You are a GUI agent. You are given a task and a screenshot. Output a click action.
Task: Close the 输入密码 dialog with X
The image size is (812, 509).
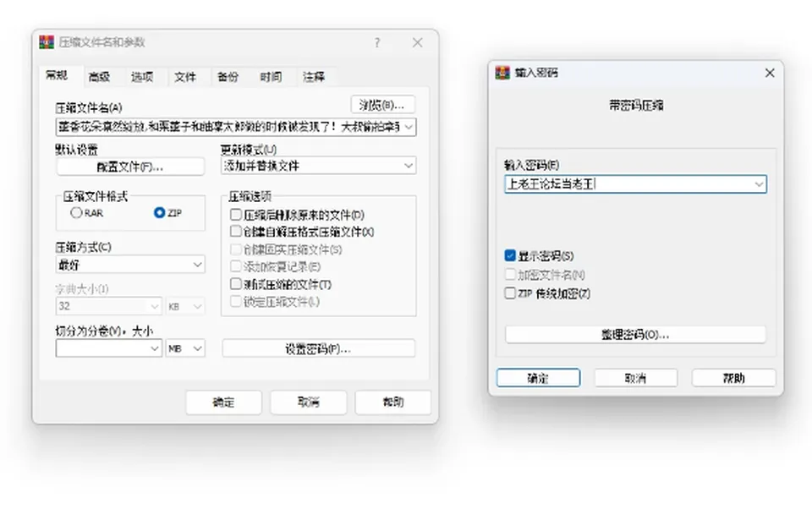[x=770, y=73]
